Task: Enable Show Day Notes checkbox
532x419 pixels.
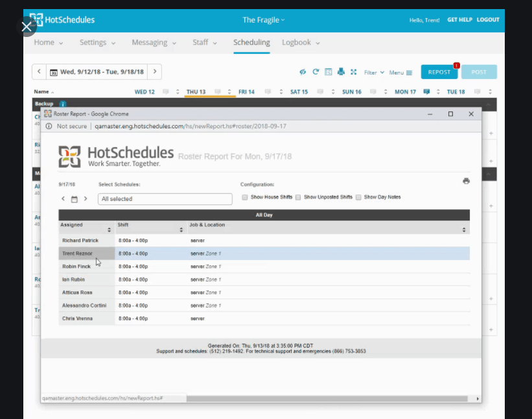Action: click(358, 197)
